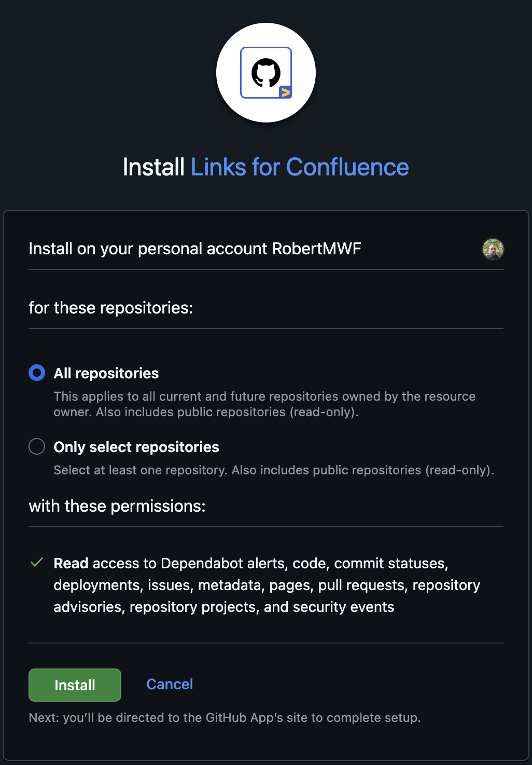This screenshot has width=532, height=765.
Task: Click the "Next: you'll be directed" note
Action: [x=225, y=718]
